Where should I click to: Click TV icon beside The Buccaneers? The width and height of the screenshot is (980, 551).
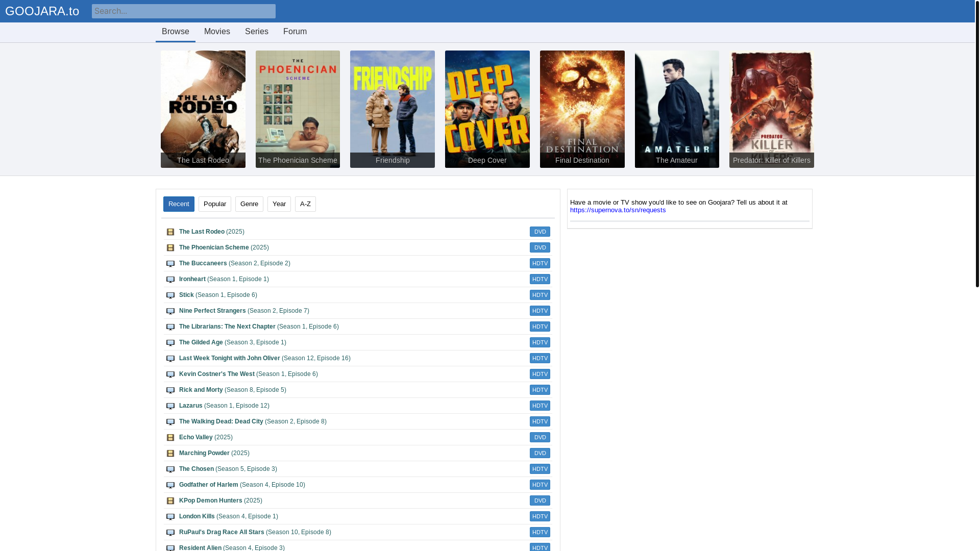(x=170, y=264)
